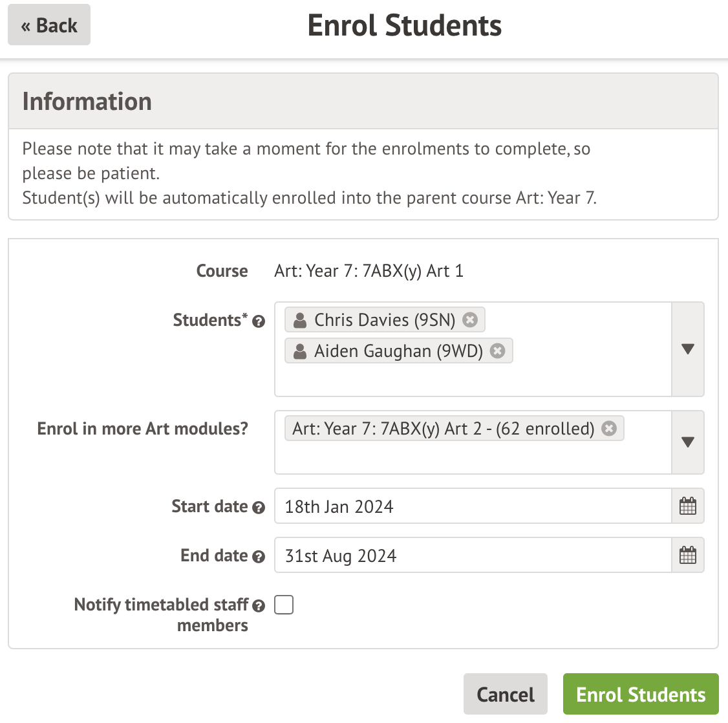Remove Chris Davies (9SN) from students
Screen dimensions: 728x723
point(471,319)
